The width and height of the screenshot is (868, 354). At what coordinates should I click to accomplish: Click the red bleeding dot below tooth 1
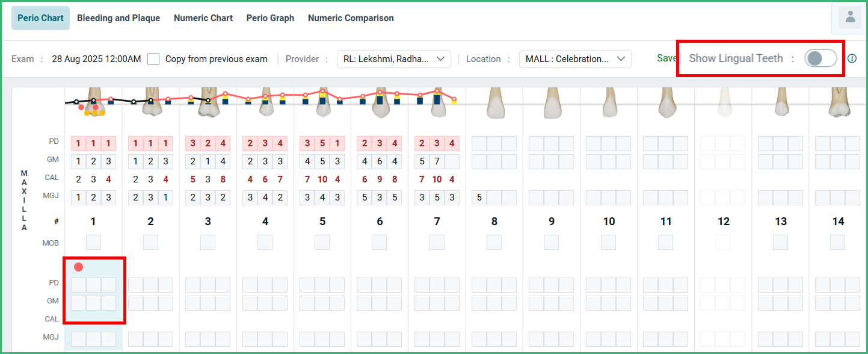[78, 267]
